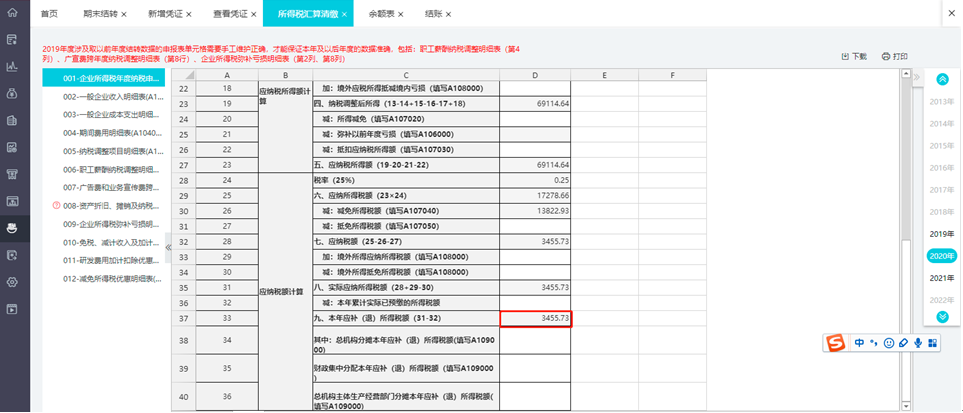Click the year list down arrow
Screen dimensions: 963x413
pyautogui.click(x=942, y=317)
